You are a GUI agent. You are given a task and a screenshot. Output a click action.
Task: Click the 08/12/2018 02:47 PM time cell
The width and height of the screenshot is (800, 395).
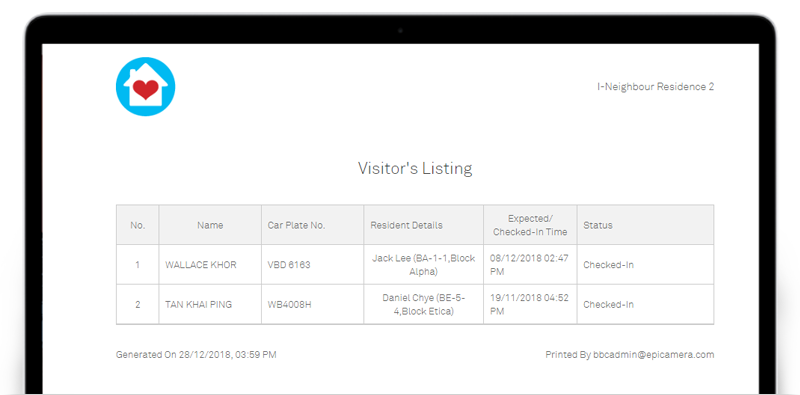[530, 265]
